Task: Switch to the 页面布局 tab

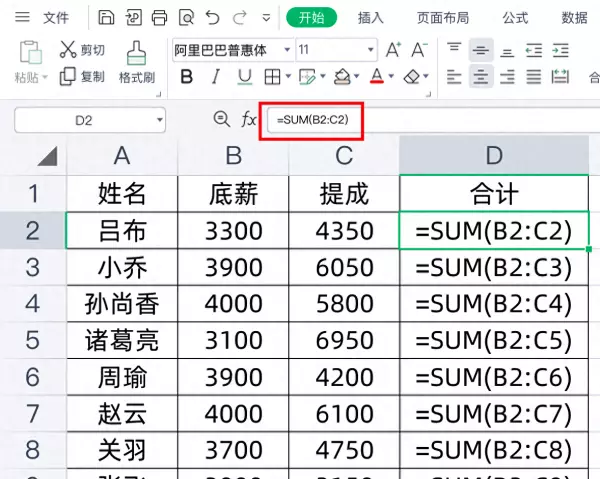Action: tap(443, 18)
